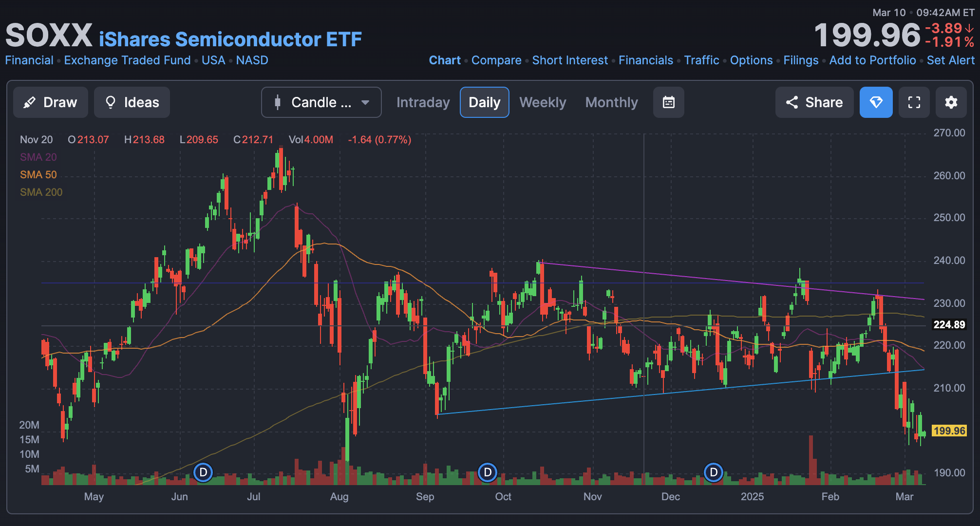Click the -1.64 (0.77%) change readout

[x=379, y=140]
